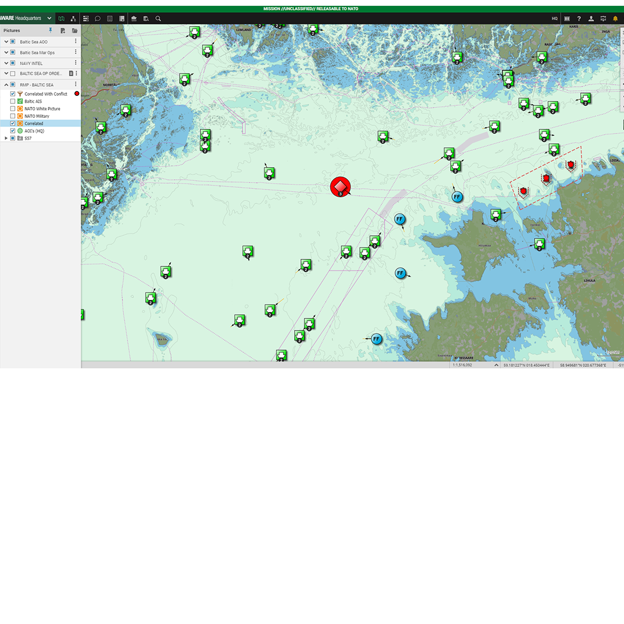Select the Correlated layer row
624x624 pixels.
tap(40, 123)
